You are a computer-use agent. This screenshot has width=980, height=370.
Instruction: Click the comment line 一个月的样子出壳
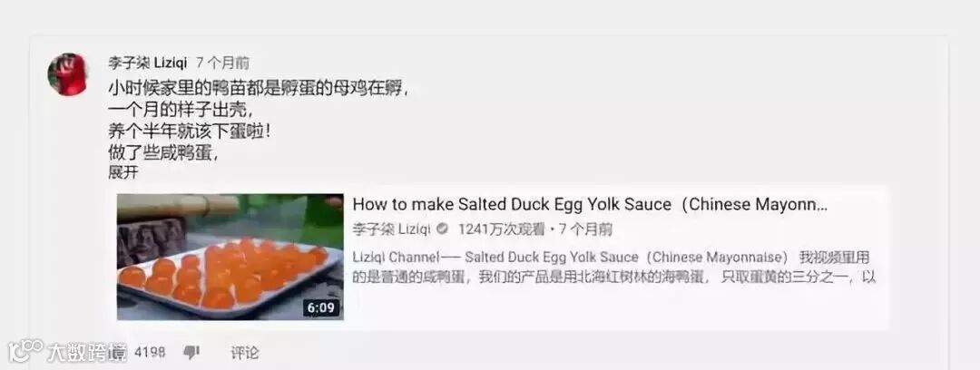click(181, 110)
